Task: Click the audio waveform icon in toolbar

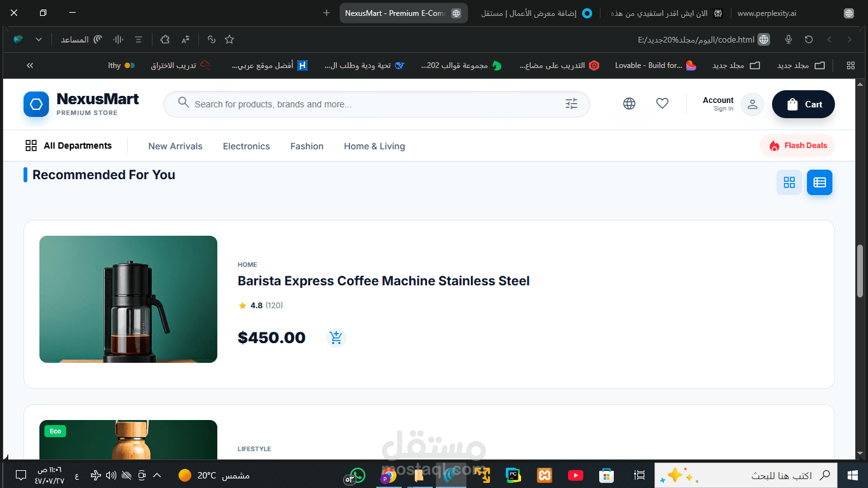Action: pyautogui.click(x=118, y=39)
